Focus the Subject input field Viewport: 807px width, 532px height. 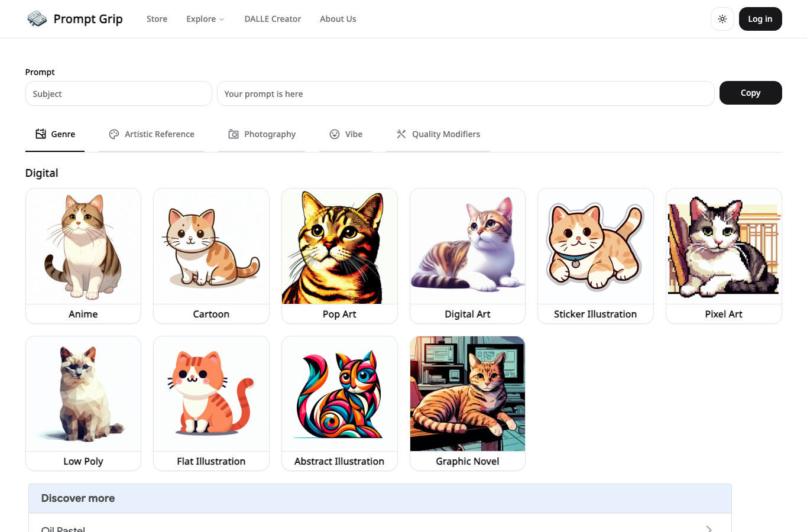(119, 93)
